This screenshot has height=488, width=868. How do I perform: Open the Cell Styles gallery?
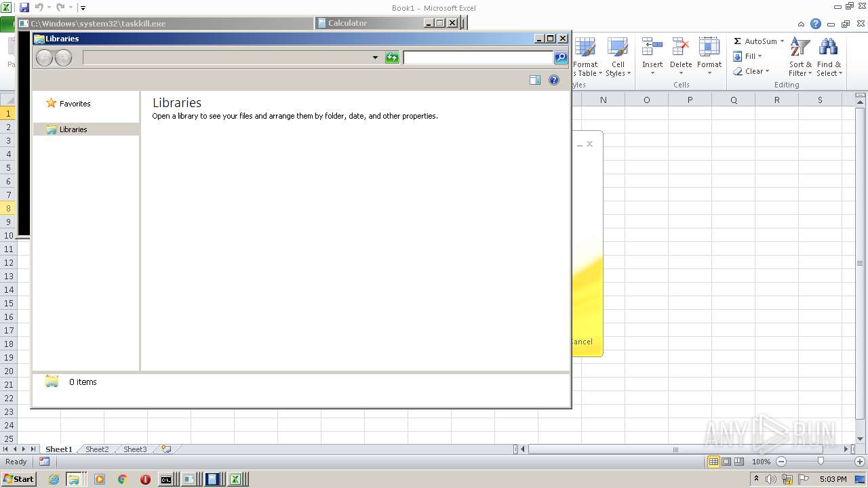coord(618,58)
